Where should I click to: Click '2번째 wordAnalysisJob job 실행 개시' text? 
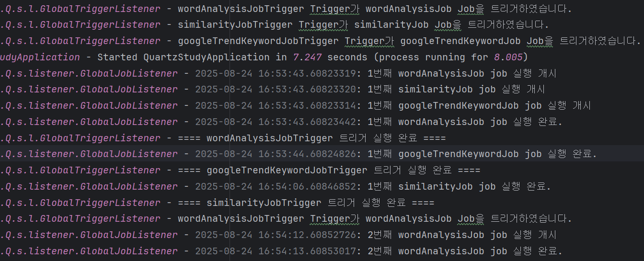(462, 235)
